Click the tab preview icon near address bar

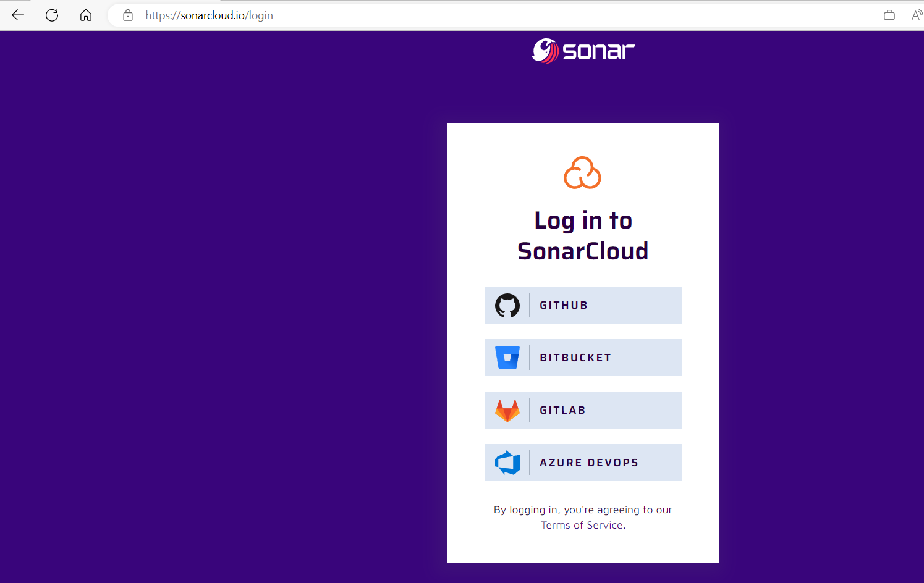pos(889,15)
